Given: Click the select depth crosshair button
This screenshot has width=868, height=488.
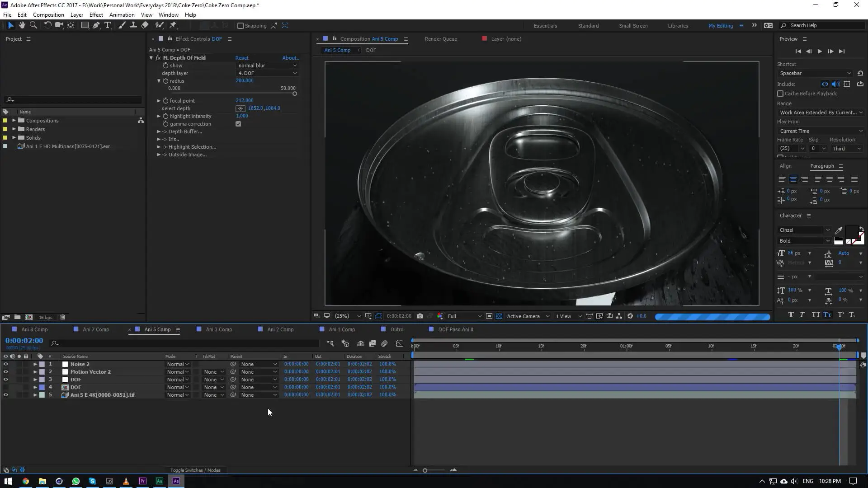Looking at the screenshot, I should point(241,108).
